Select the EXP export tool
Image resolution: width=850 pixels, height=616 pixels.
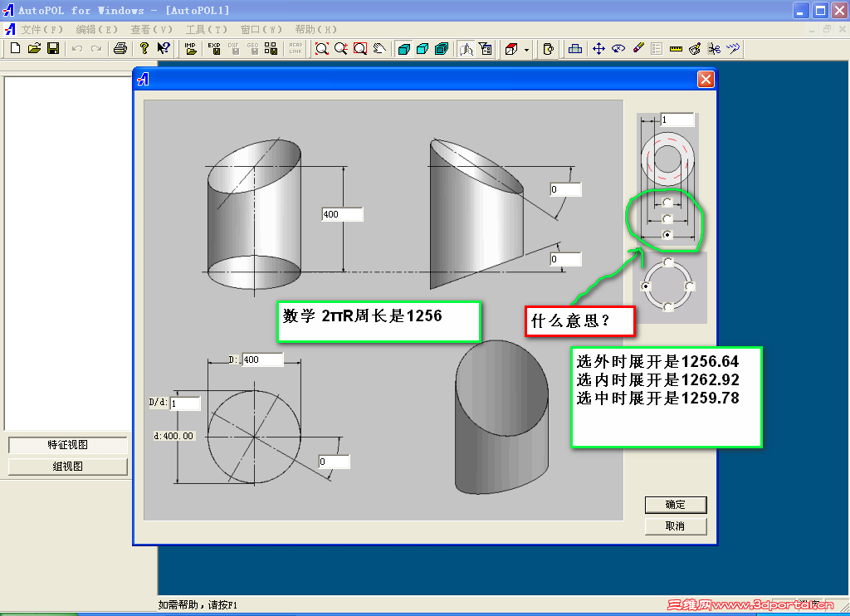214,49
